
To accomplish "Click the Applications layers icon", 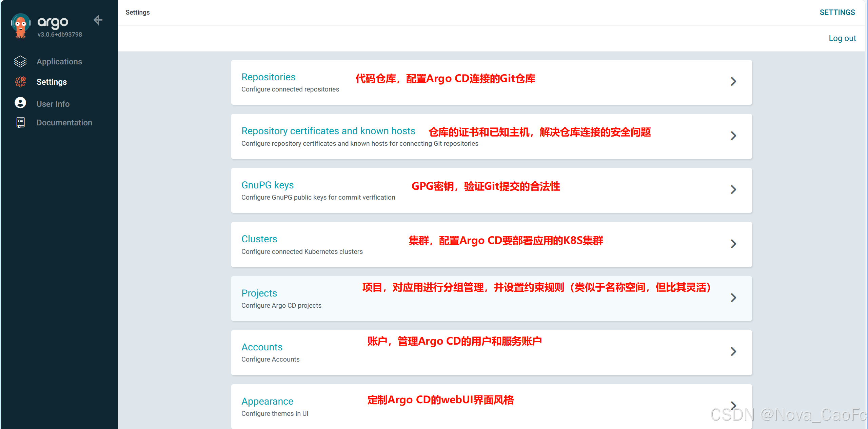I will pyautogui.click(x=20, y=61).
